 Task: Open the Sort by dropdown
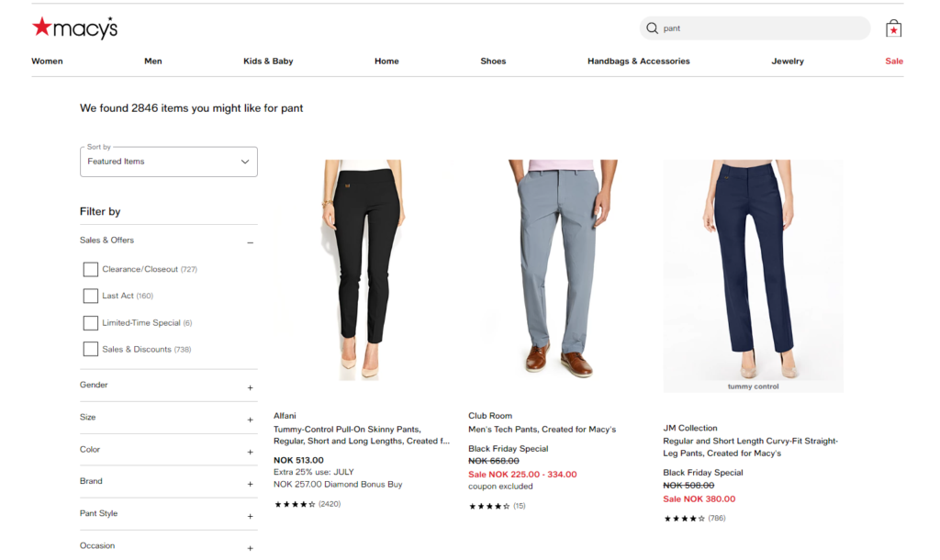pos(168,161)
